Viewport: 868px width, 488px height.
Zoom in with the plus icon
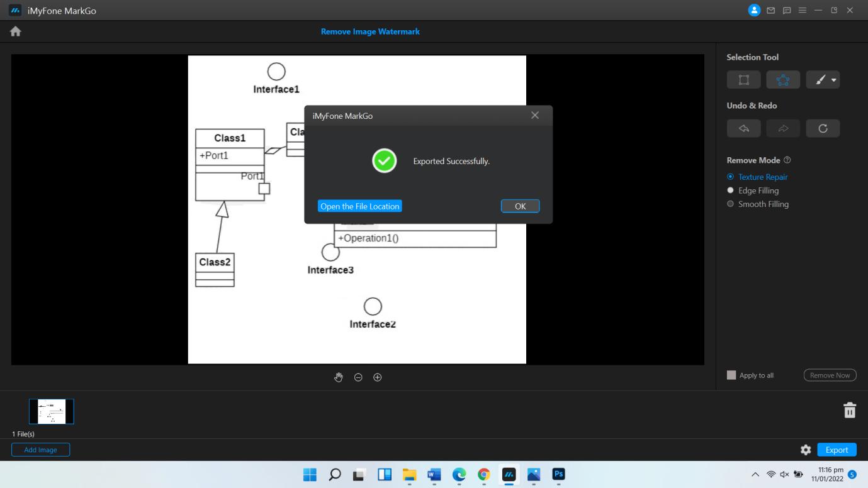378,377
